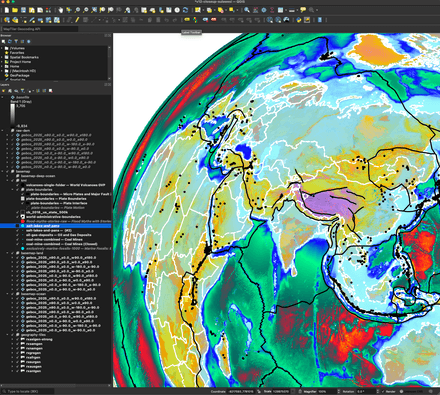The height and width of the screenshot is (395, 440).
Task: Open the Python Console icon
Action: click(299, 20)
